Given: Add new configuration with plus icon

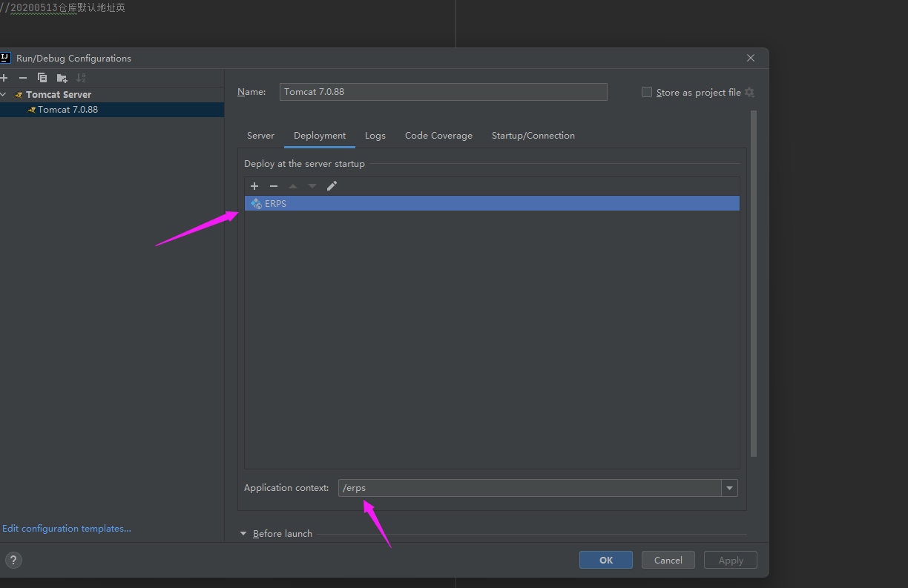Looking at the screenshot, I should coord(4,78).
